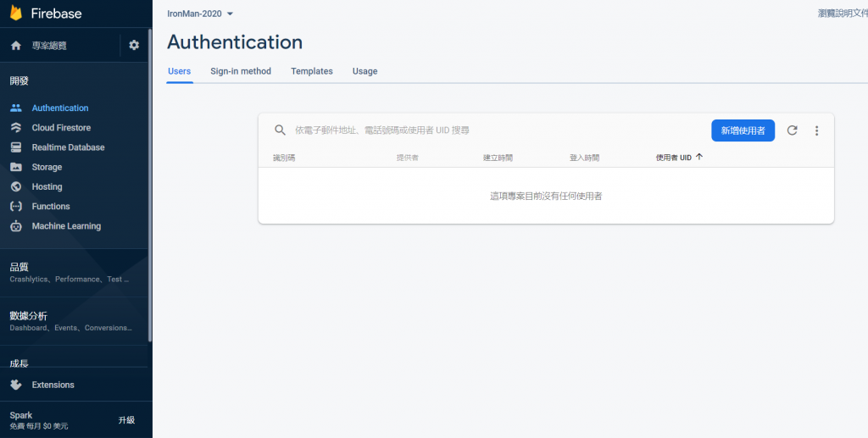
Task: Collapse the 開發 section header
Action: point(19,80)
